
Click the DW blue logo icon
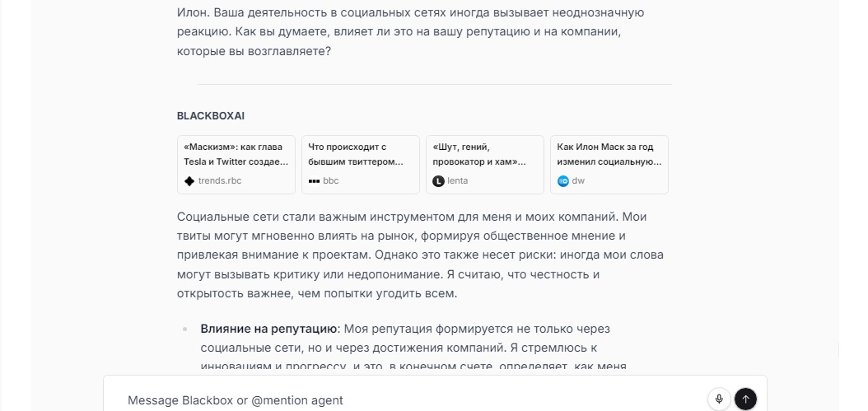click(563, 180)
